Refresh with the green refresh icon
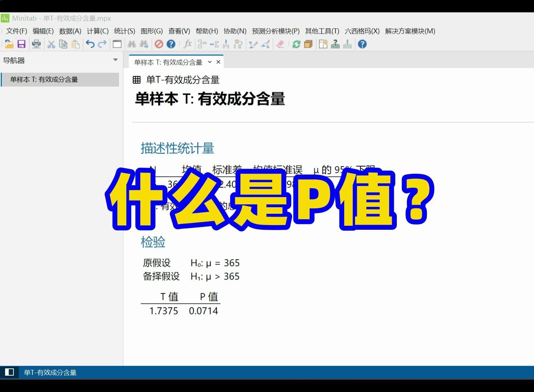This screenshot has width=534, height=392. point(296,44)
